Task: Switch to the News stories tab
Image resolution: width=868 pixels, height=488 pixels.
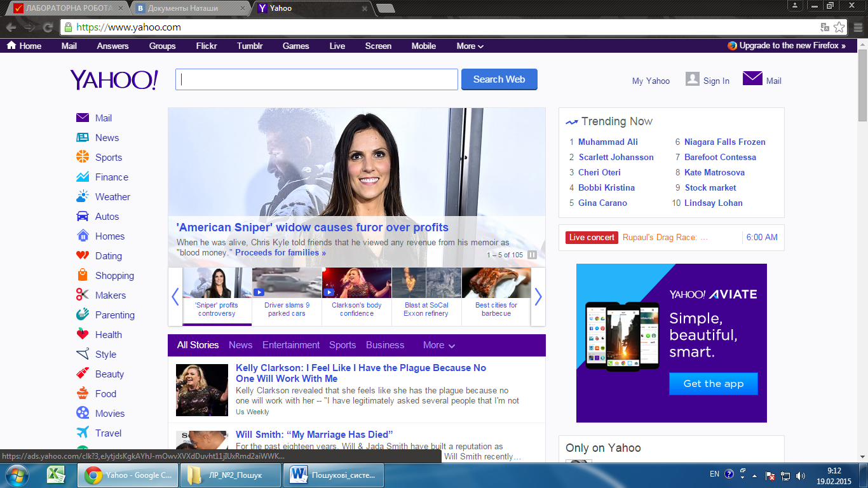Action: pos(241,345)
